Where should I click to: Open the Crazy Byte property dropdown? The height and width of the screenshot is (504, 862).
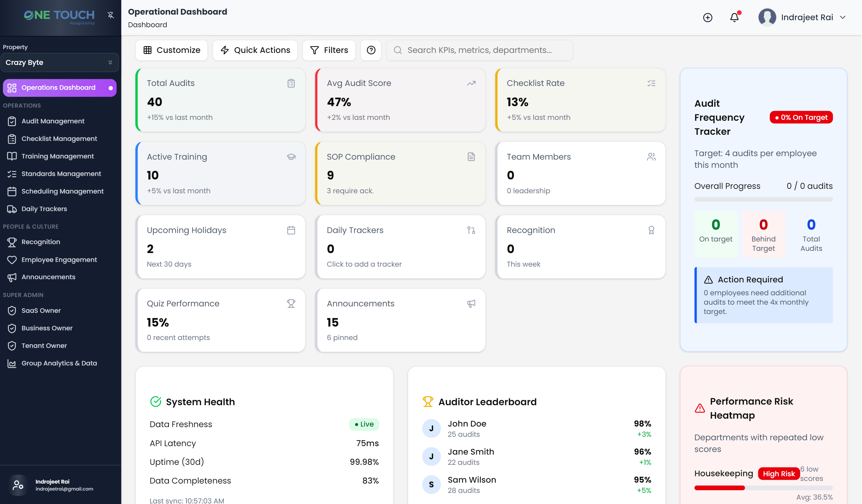60,63
